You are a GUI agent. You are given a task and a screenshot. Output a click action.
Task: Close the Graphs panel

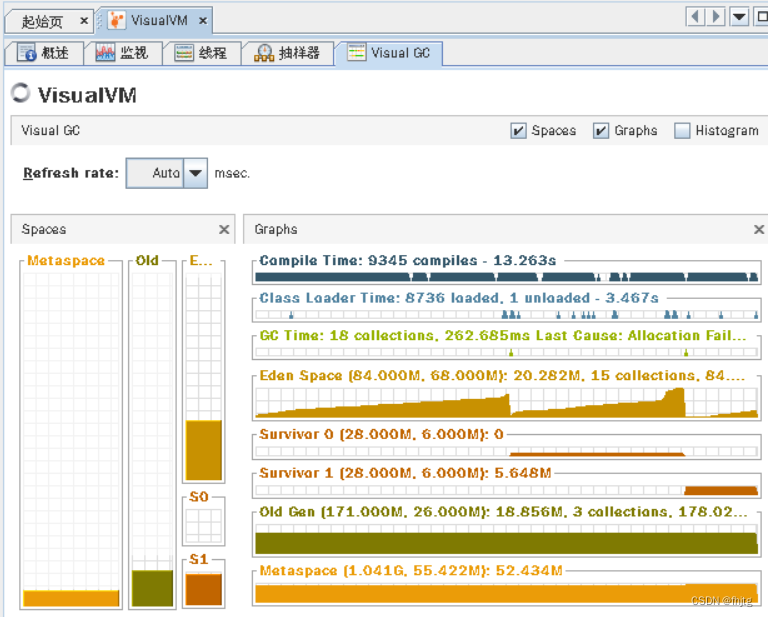pyautogui.click(x=759, y=229)
